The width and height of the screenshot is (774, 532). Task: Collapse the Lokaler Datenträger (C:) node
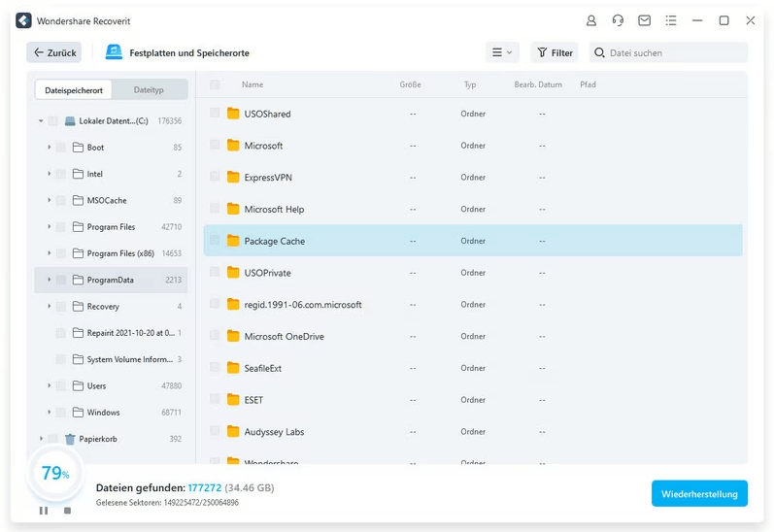pyautogui.click(x=41, y=121)
